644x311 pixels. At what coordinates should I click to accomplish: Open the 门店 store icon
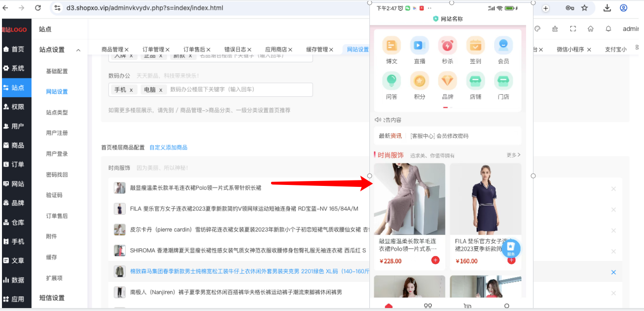[504, 81]
